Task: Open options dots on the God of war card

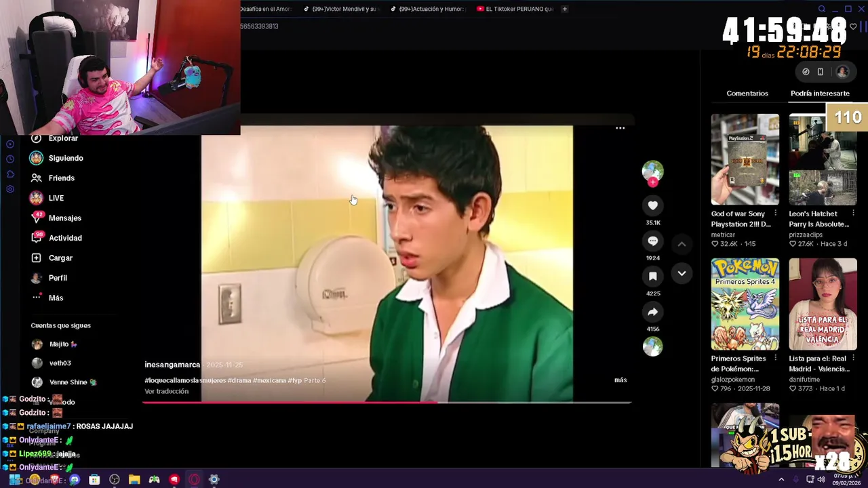Action: pos(775,213)
